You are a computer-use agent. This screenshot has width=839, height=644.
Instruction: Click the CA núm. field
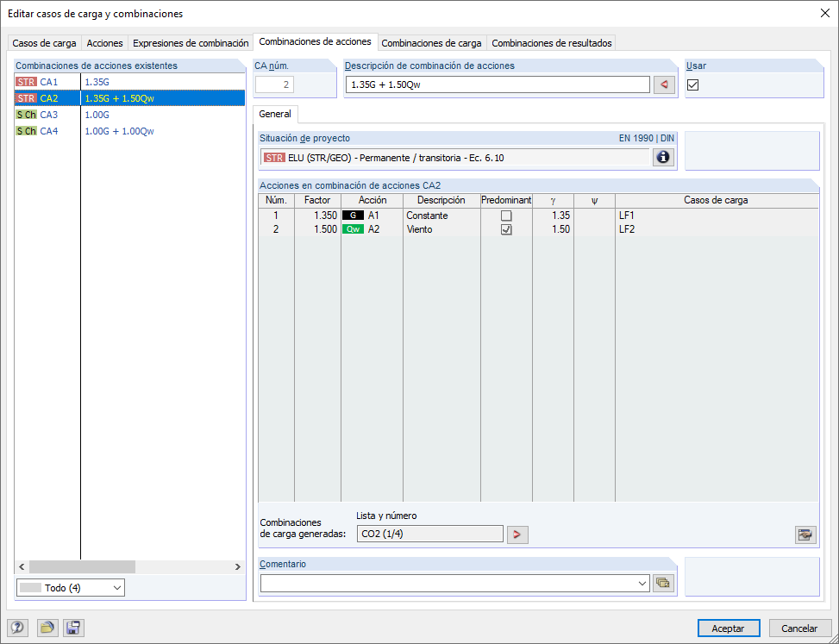pos(274,84)
